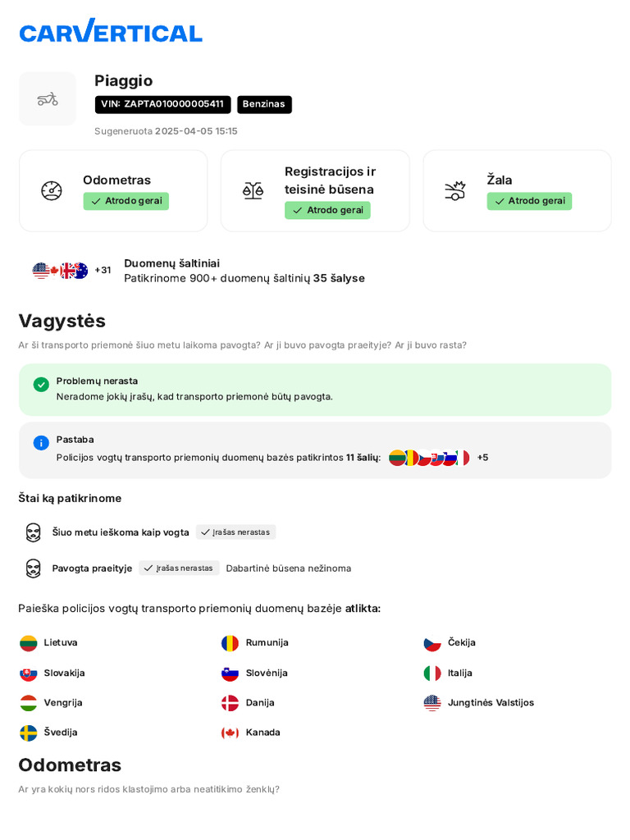Click thief icon beside Pavogta praeityje
Image resolution: width=630 pixels, height=840 pixels.
pyautogui.click(x=33, y=568)
